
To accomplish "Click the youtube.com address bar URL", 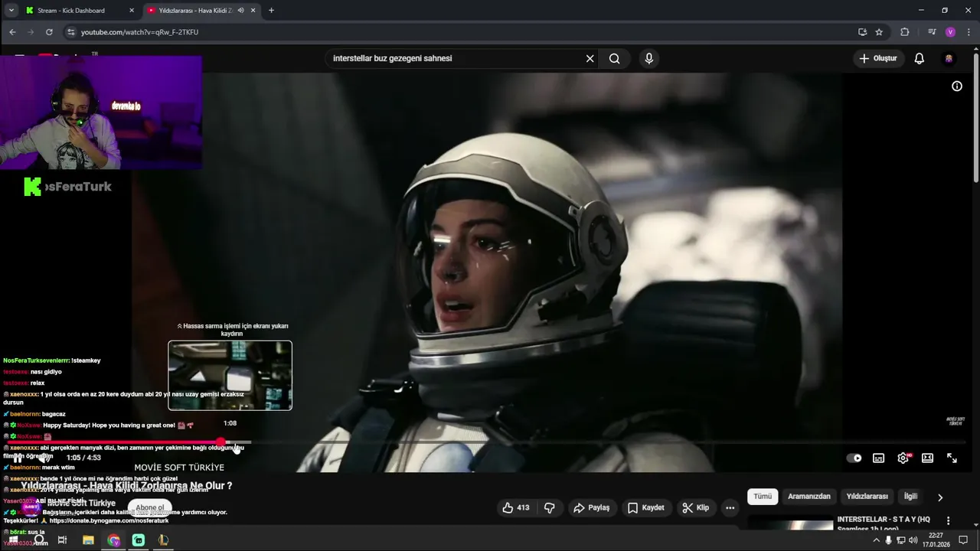I will pos(140,32).
